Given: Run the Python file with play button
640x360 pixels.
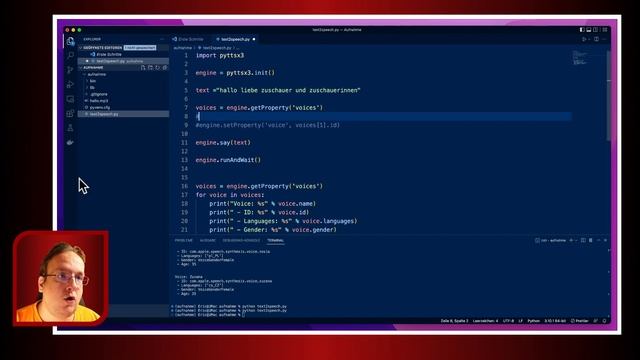Looking at the screenshot, I should pyautogui.click(x=584, y=39).
